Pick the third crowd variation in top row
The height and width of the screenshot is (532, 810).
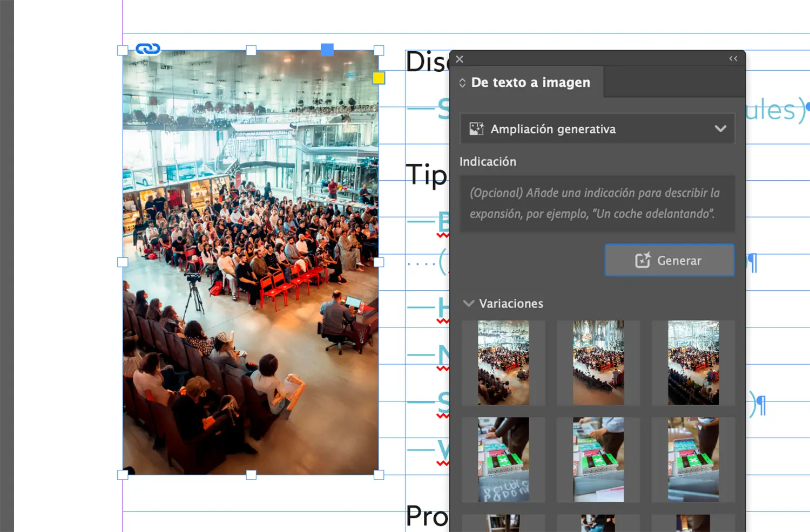(693, 363)
